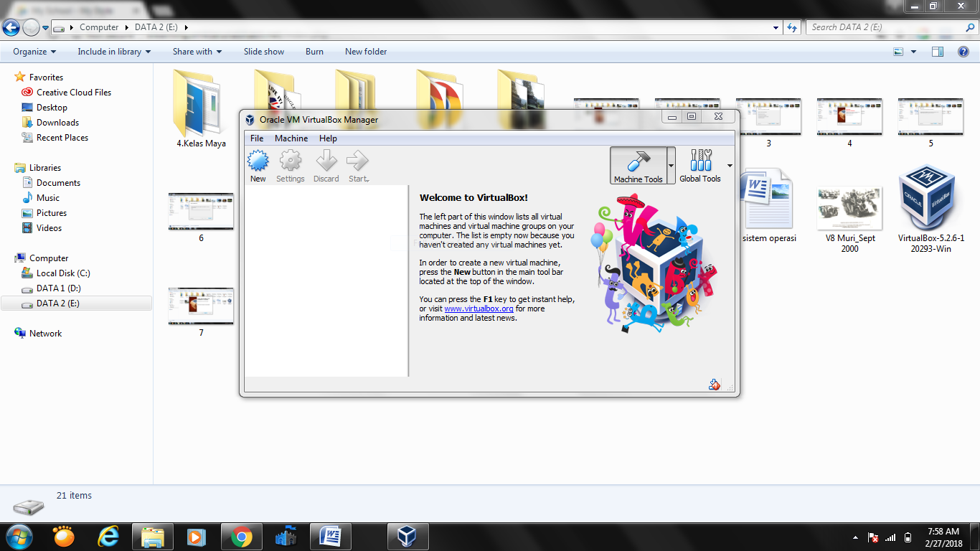
Task: Select the 4.Kelas Maya folder
Action: (201, 108)
